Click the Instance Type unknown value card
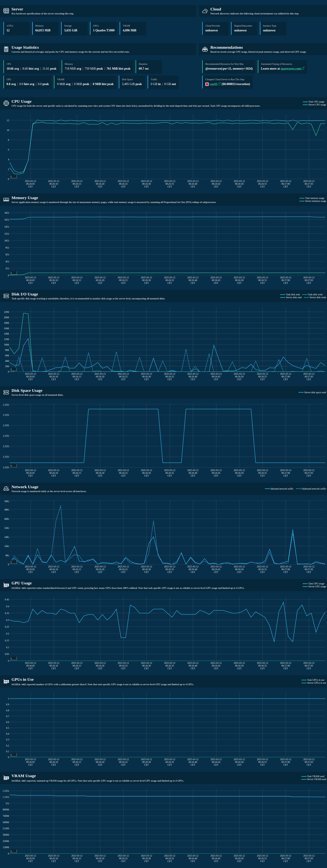The width and height of the screenshot is (327, 868). (273, 28)
